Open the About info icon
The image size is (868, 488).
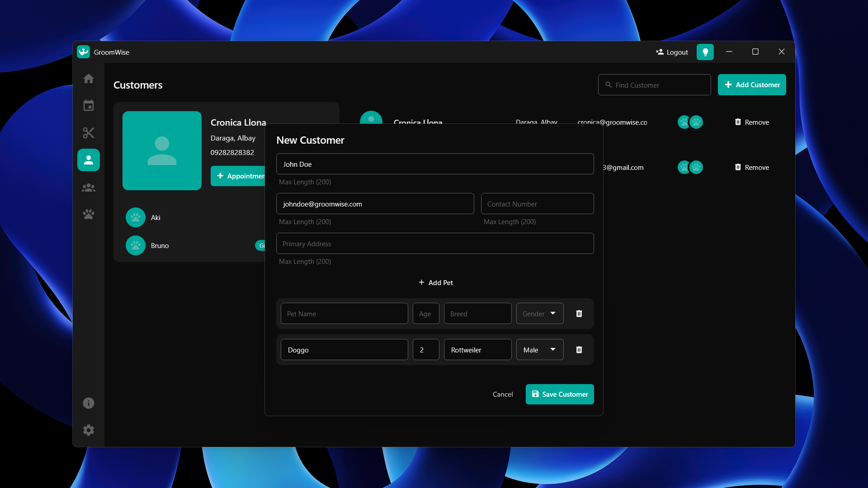coord(89,403)
